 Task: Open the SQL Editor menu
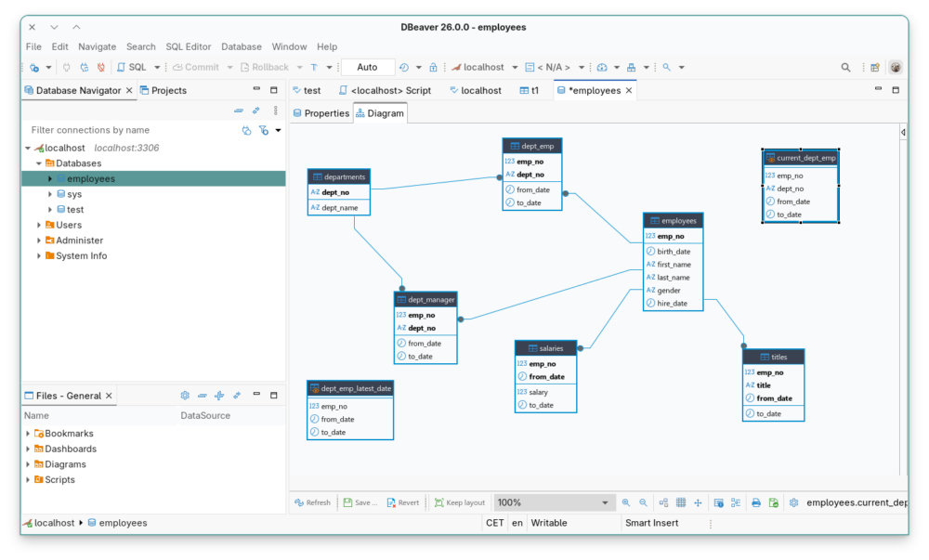tap(188, 46)
